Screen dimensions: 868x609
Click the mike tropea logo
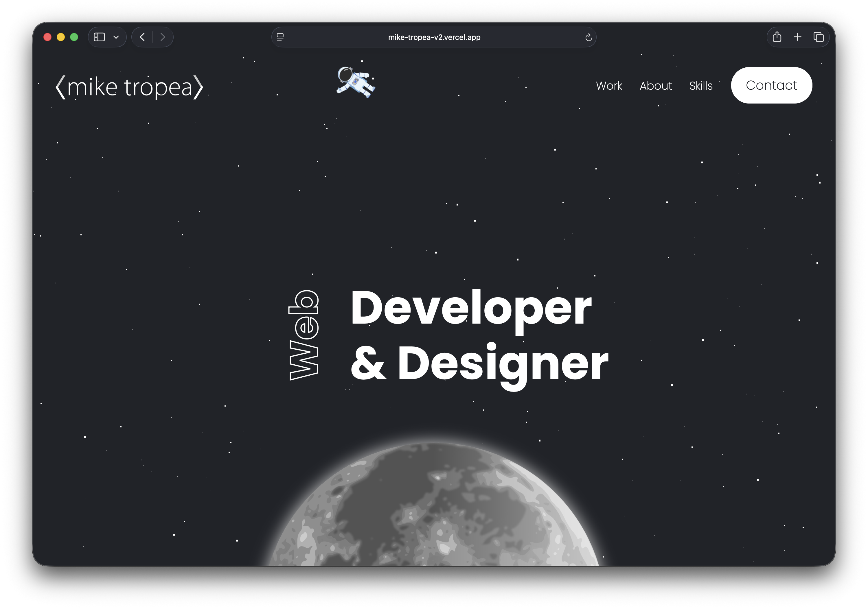[129, 87]
